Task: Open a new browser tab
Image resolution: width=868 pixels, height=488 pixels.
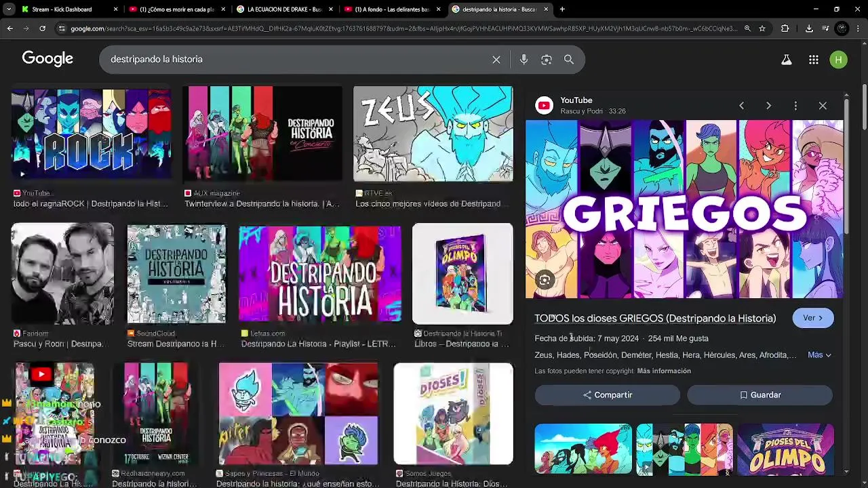Action: click(562, 9)
